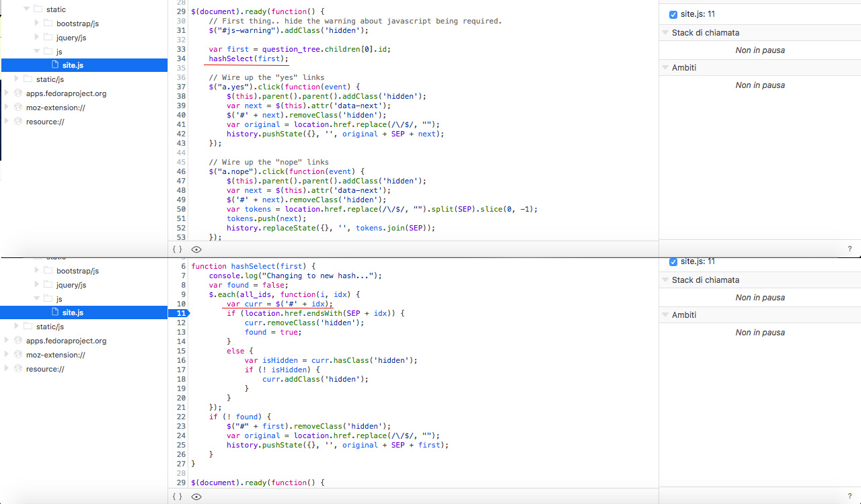
Task: Click var first = question_tree.children[0].id line
Action: (299, 50)
